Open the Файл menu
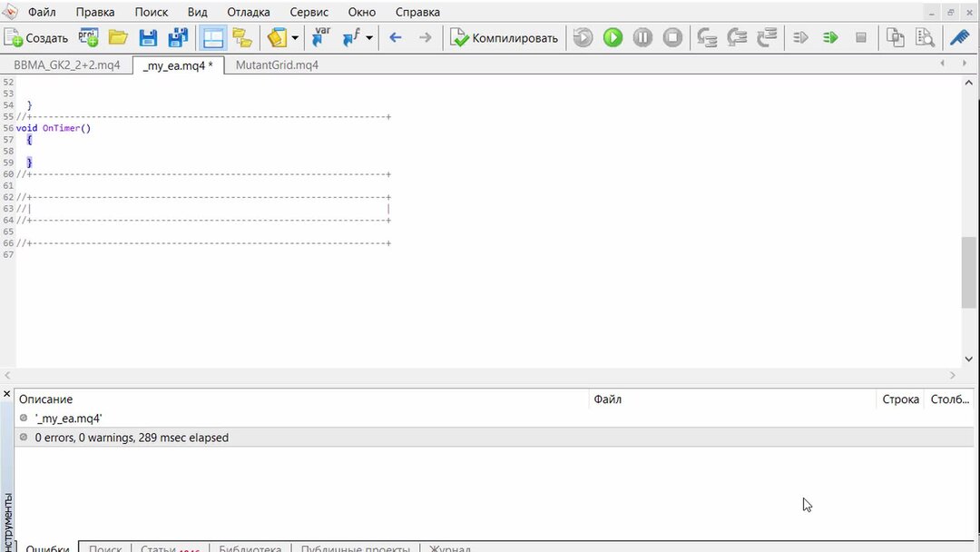This screenshot has width=980, height=552. click(x=42, y=12)
